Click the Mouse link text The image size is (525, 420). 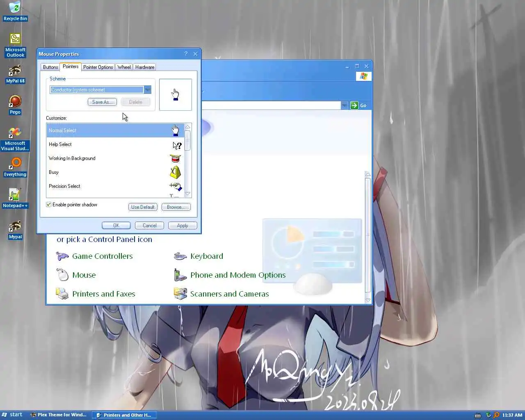coord(84,275)
